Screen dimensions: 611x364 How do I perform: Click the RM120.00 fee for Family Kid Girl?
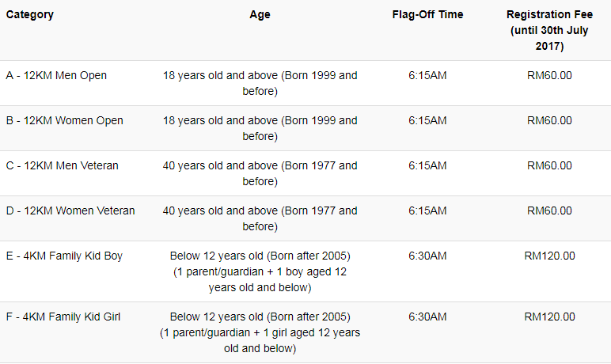[x=549, y=317]
